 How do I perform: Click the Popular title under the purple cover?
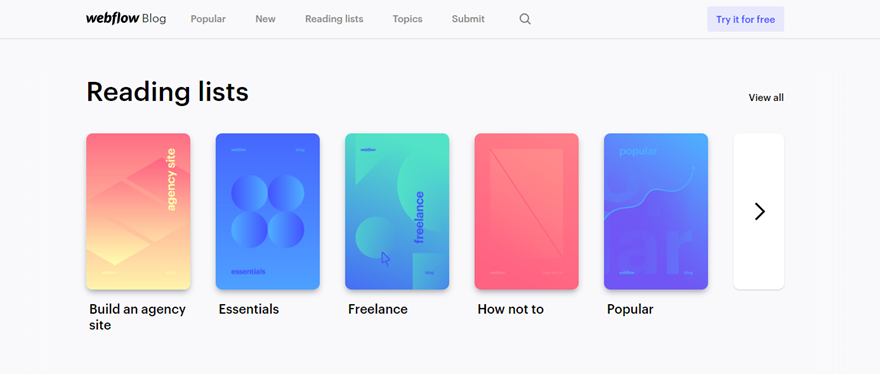[630, 309]
